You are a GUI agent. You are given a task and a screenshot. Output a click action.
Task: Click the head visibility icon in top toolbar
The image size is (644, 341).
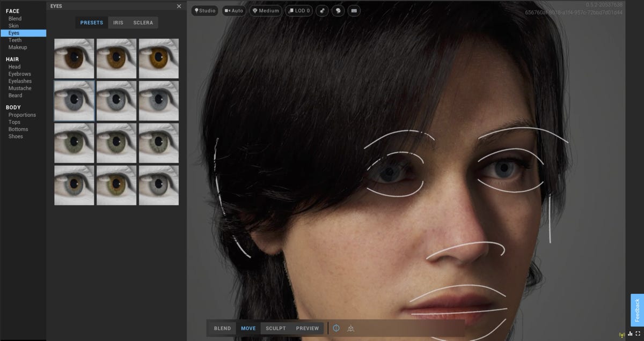[x=338, y=11]
